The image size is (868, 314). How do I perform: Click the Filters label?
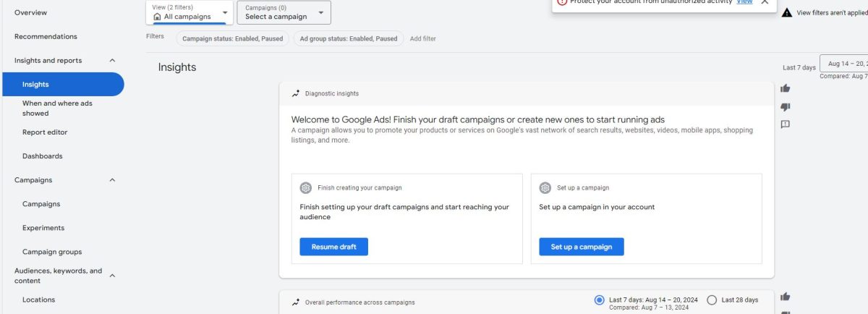155,36
